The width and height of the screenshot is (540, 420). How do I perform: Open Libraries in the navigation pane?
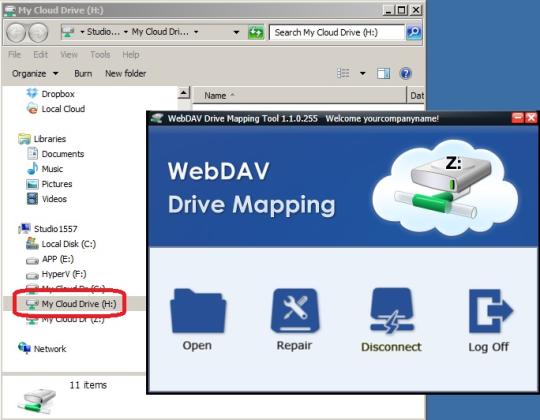click(x=50, y=139)
